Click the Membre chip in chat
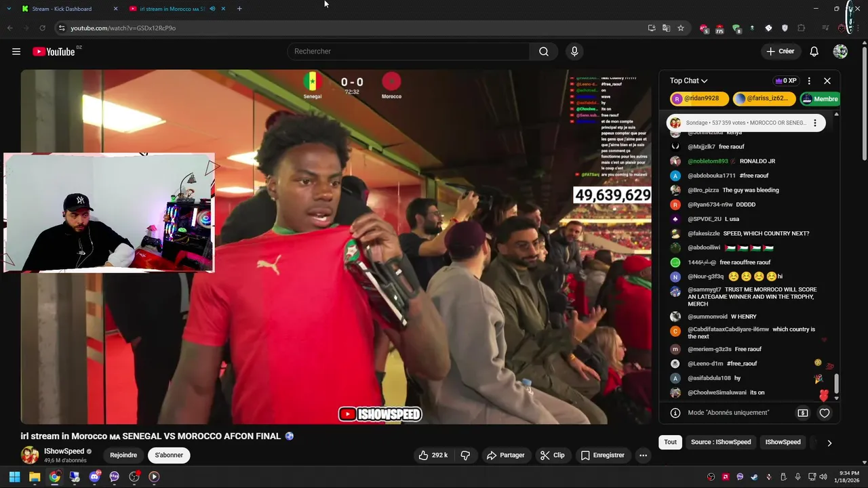Viewport: 868px width, 488px height. 820,99
